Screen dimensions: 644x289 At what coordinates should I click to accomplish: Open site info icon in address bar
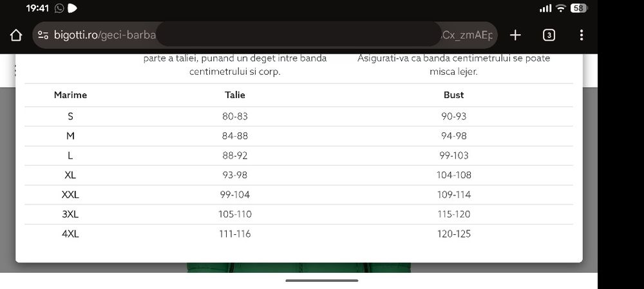43,35
